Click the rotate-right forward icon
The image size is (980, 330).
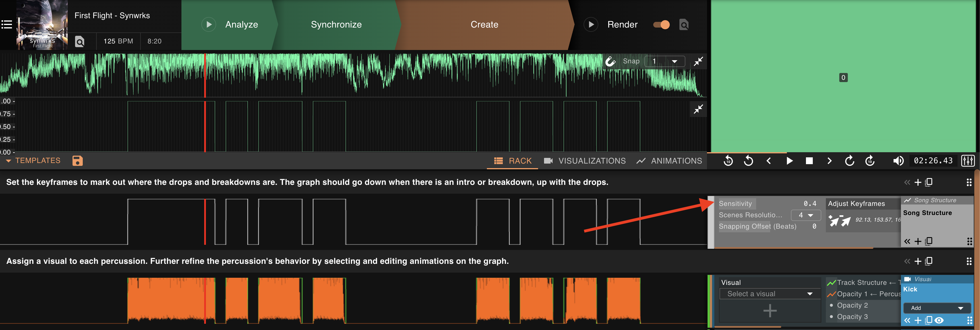tap(849, 161)
